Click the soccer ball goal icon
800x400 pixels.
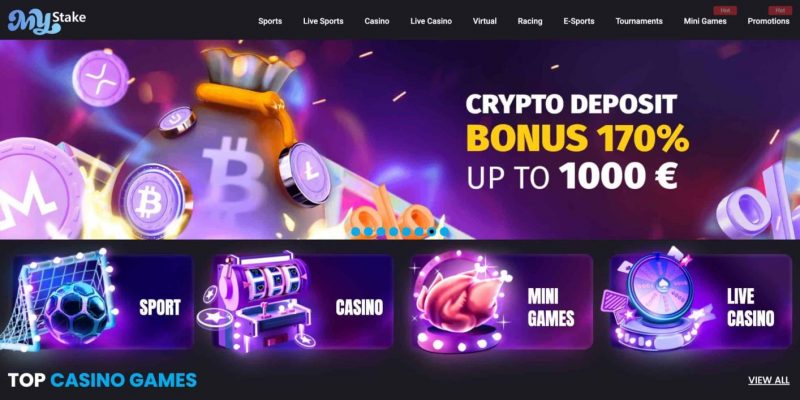59,300
